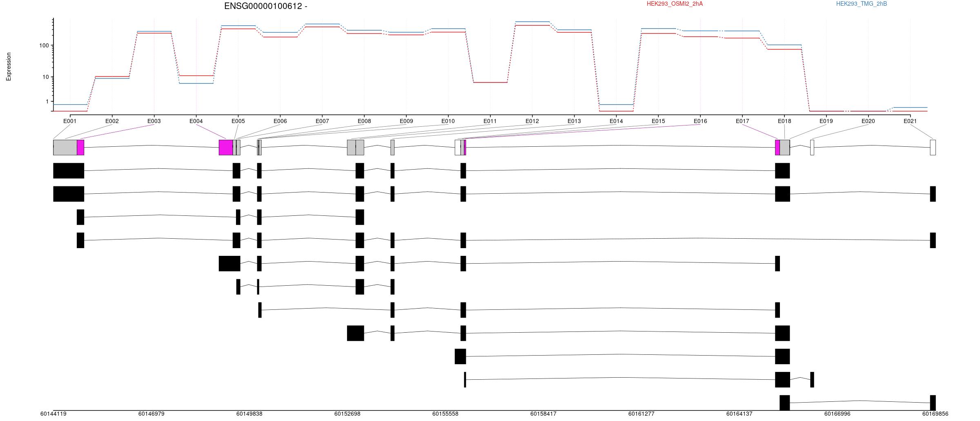Click exon label E001
980x421 pixels.
70,121
